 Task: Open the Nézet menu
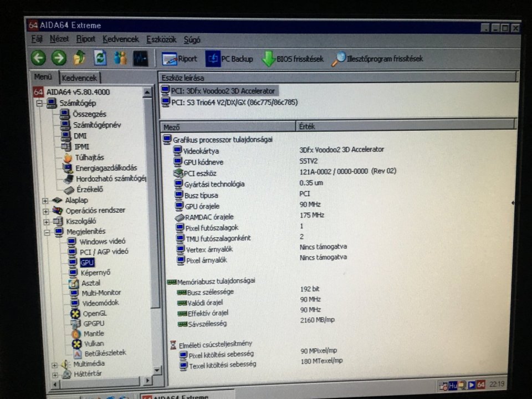point(59,39)
